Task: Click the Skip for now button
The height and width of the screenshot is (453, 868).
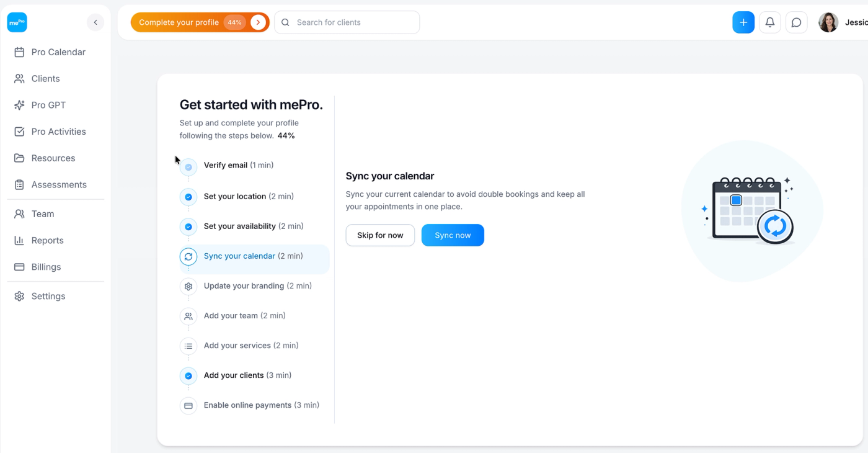Action: point(380,235)
